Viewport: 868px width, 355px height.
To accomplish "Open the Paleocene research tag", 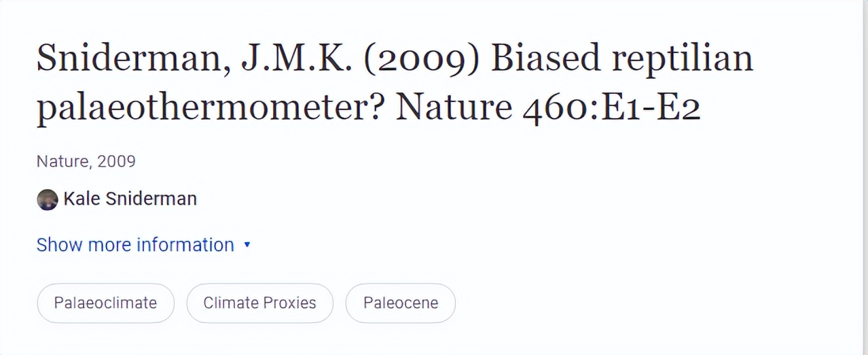I will pos(400,303).
